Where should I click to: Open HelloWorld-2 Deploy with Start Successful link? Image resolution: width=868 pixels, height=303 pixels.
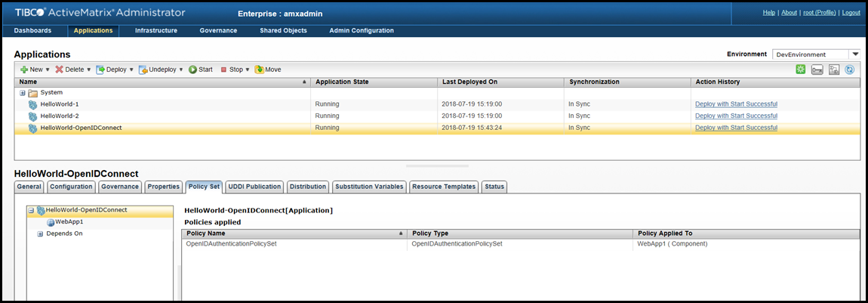click(736, 116)
